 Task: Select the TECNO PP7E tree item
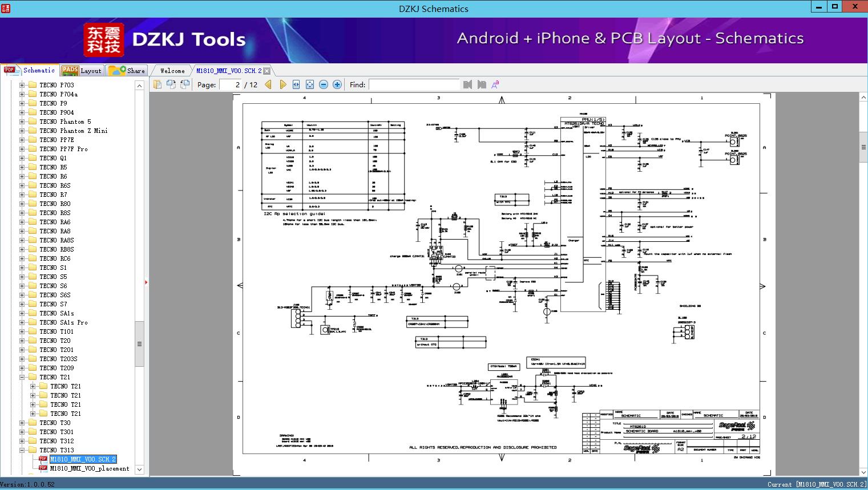(x=56, y=140)
